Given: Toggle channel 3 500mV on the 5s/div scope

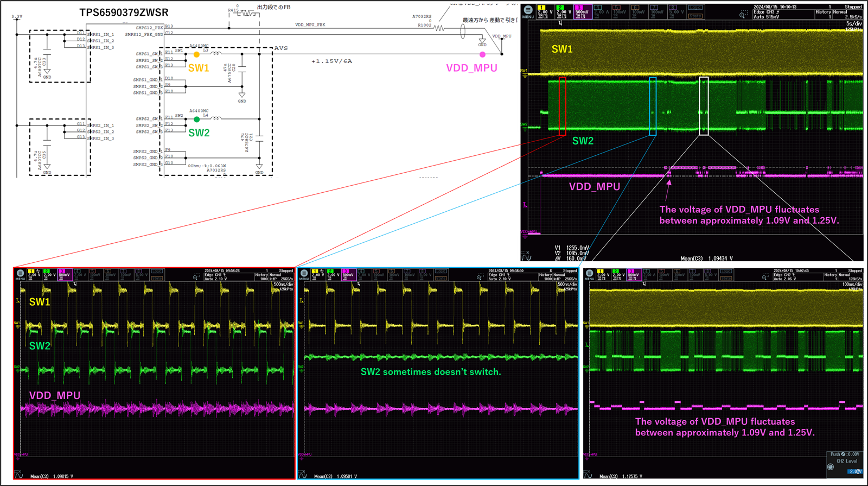Looking at the screenshot, I should tap(583, 12).
